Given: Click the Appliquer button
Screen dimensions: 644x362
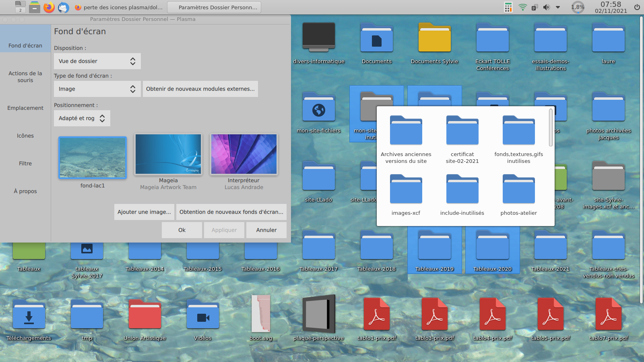Looking at the screenshot, I should (x=224, y=230).
